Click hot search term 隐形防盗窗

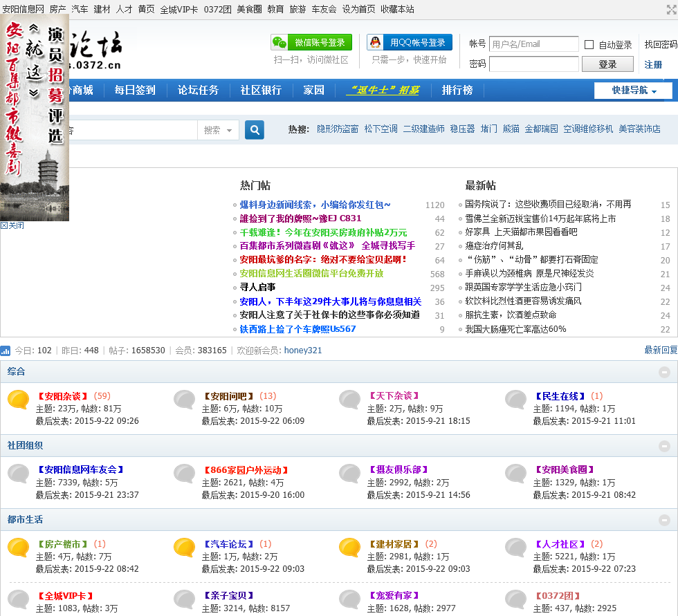[x=338, y=129]
